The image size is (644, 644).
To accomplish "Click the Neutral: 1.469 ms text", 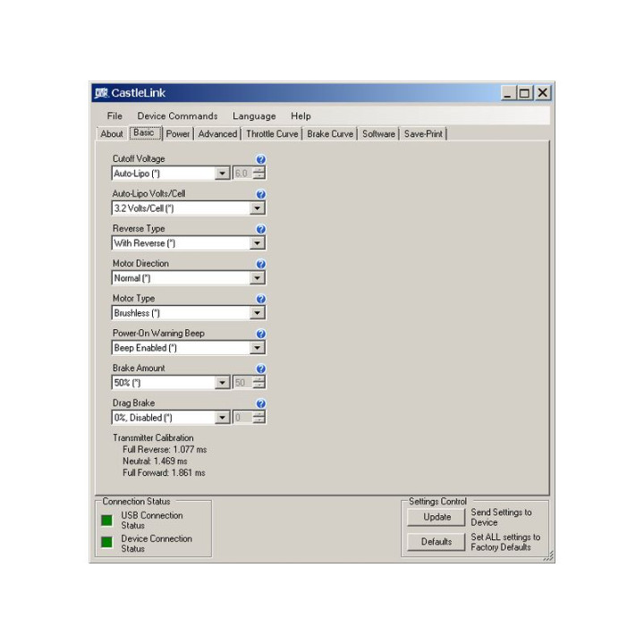I will pyautogui.click(x=155, y=462).
